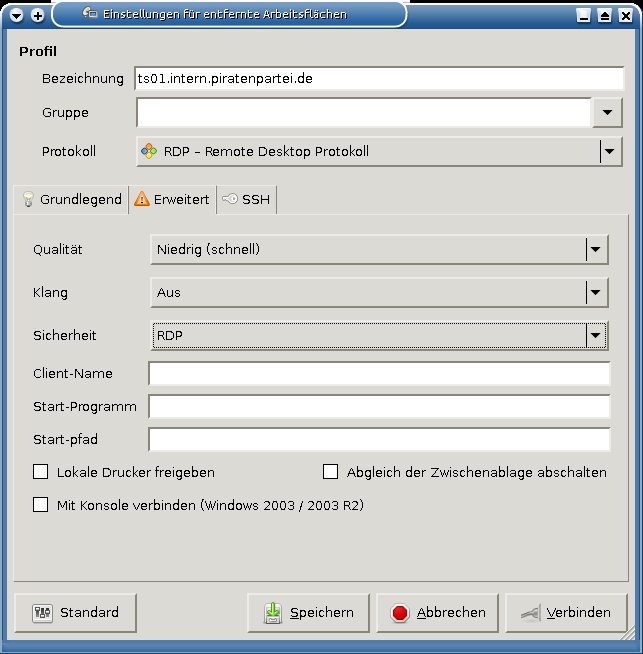Screen dimensions: 643x654
Task: Click Verbinden to connect
Action: pos(566,613)
